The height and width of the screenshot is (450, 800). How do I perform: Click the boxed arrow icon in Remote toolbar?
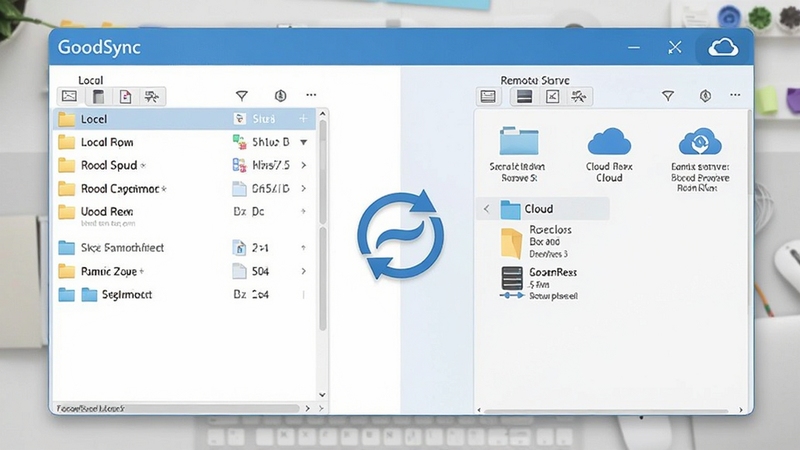(x=553, y=96)
